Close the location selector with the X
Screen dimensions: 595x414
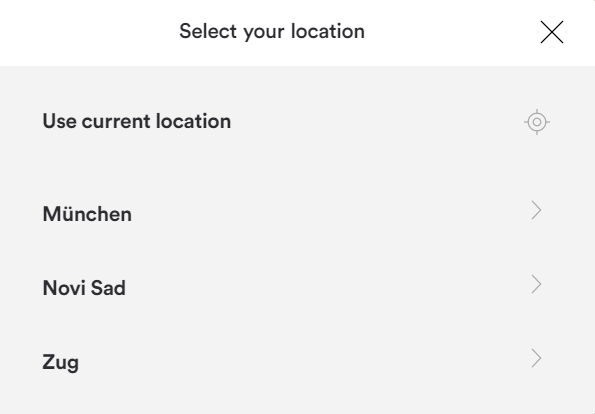pyautogui.click(x=552, y=32)
